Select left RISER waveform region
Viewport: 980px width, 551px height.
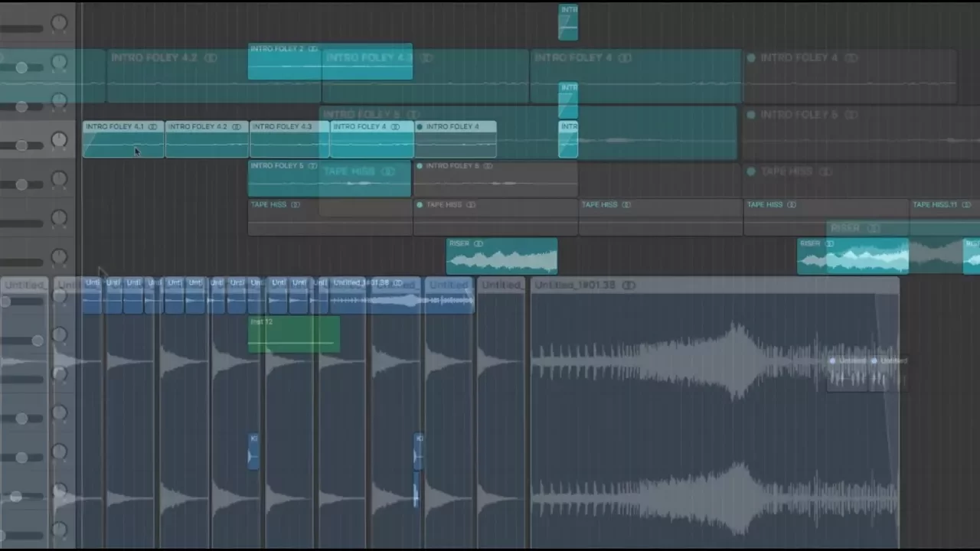[x=502, y=256]
